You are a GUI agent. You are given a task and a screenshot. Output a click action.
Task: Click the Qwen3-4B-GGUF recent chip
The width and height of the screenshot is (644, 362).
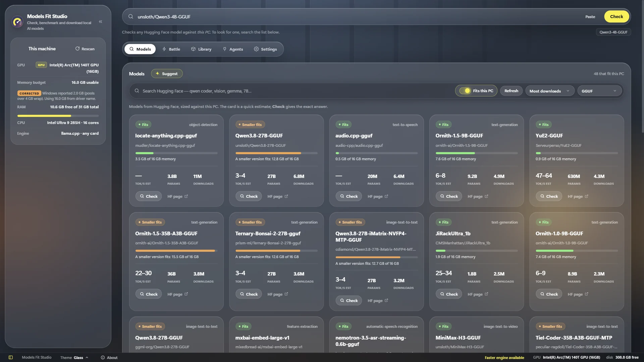pyautogui.click(x=613, y=32)
